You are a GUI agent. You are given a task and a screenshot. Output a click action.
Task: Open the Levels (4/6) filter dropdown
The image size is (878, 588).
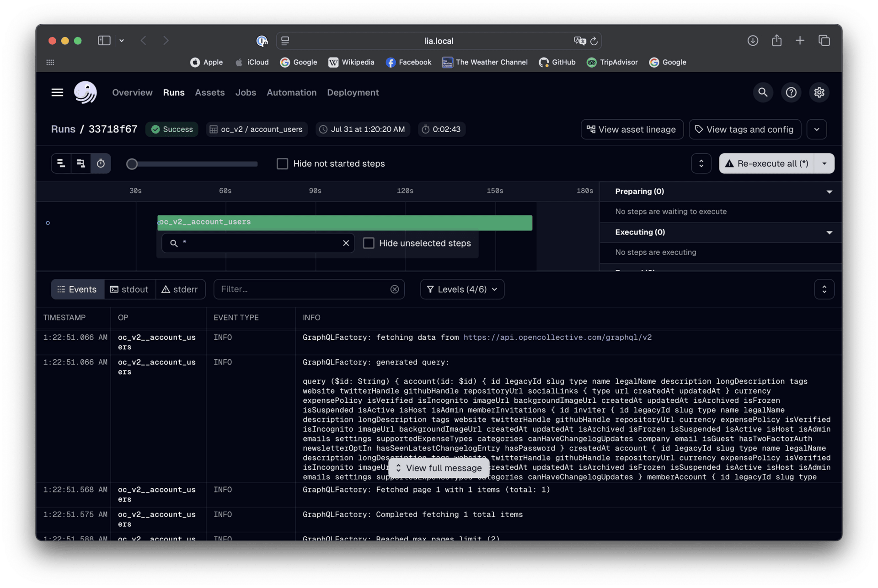click(462, 289)
